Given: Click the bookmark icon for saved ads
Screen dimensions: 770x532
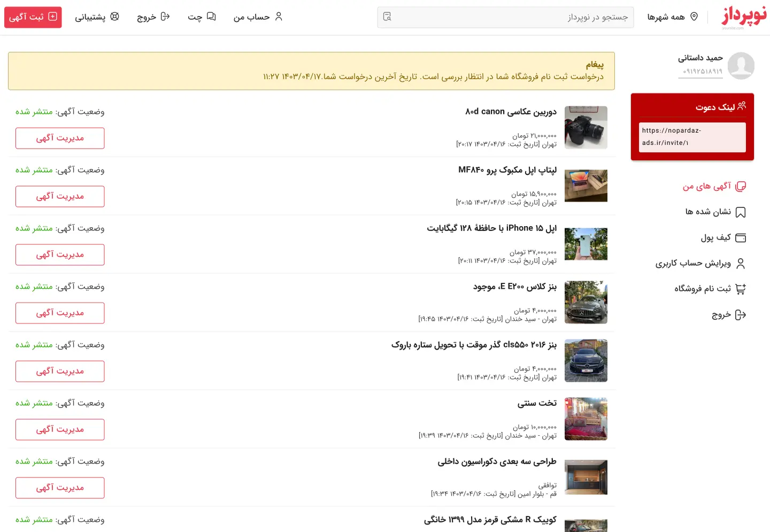Looking at the screenshot, I should 741,212.
